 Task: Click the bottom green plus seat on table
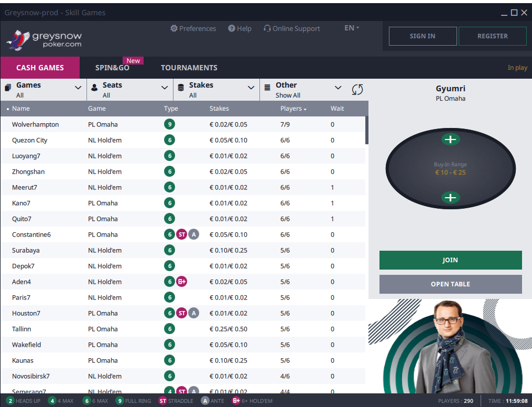click(x=450, y=198)
